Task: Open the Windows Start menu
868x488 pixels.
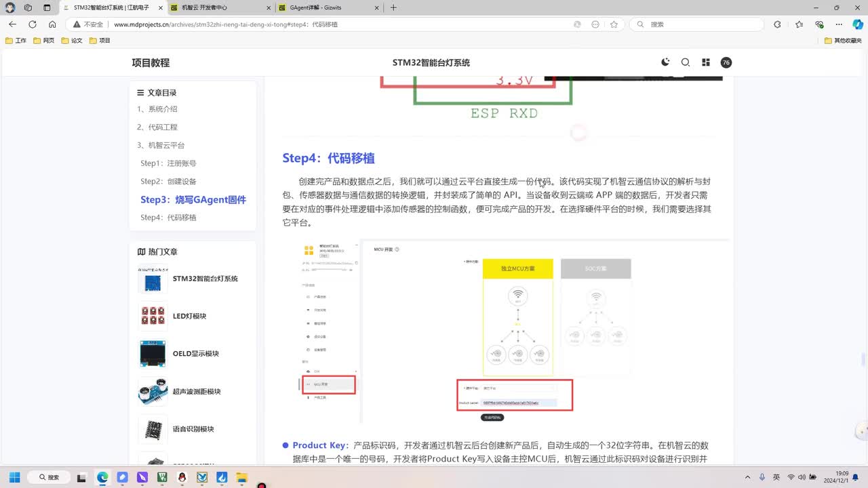Action: click(14, 477)
